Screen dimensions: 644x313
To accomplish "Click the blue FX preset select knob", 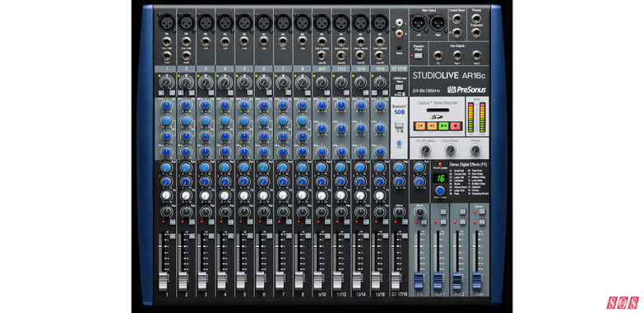I will point(440,191).
